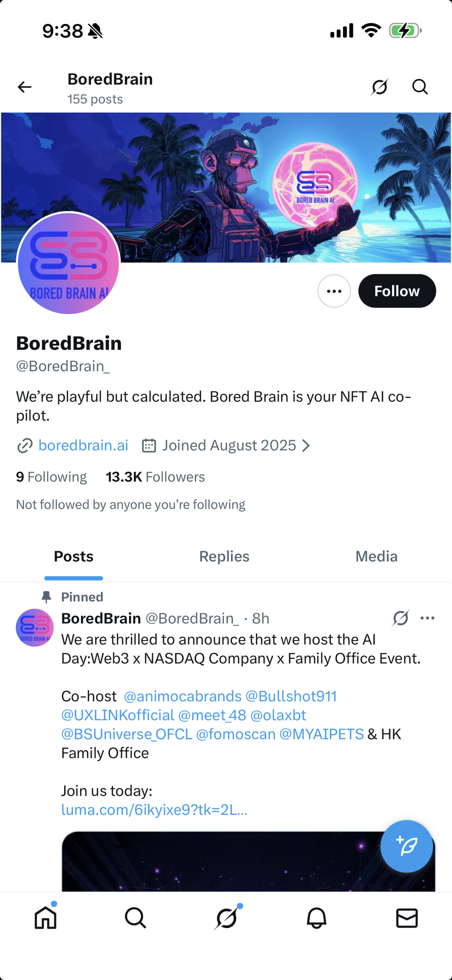Follow the BoredBrain account
The height and width of the screenshot is (980, 452).
pos(397,291)
